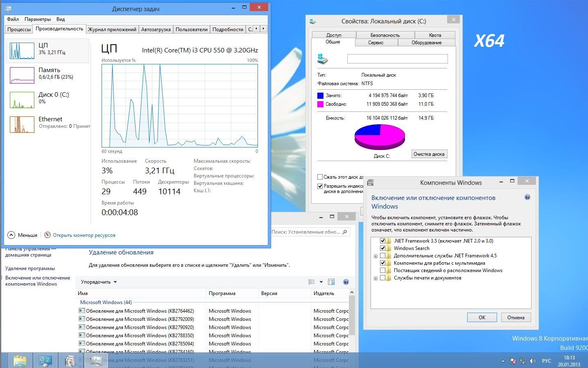
Task: Toggle the preview pane icon
Action: point(331,282)
